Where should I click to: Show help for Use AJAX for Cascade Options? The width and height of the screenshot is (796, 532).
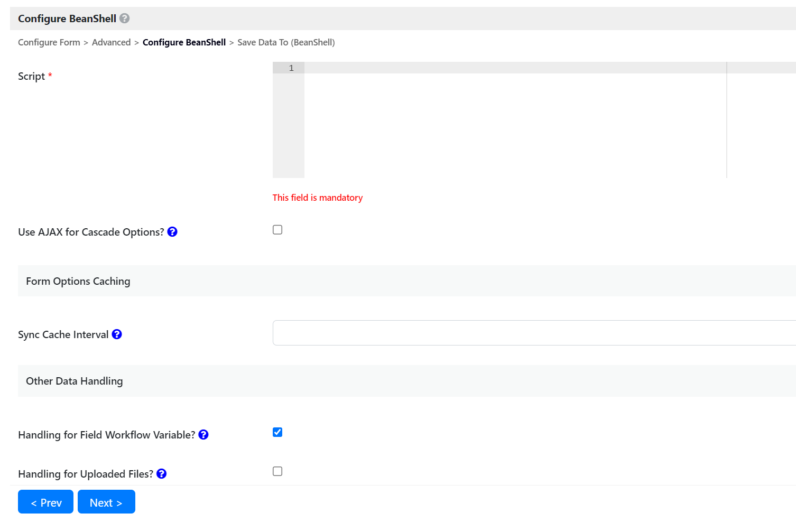(172, 232)
